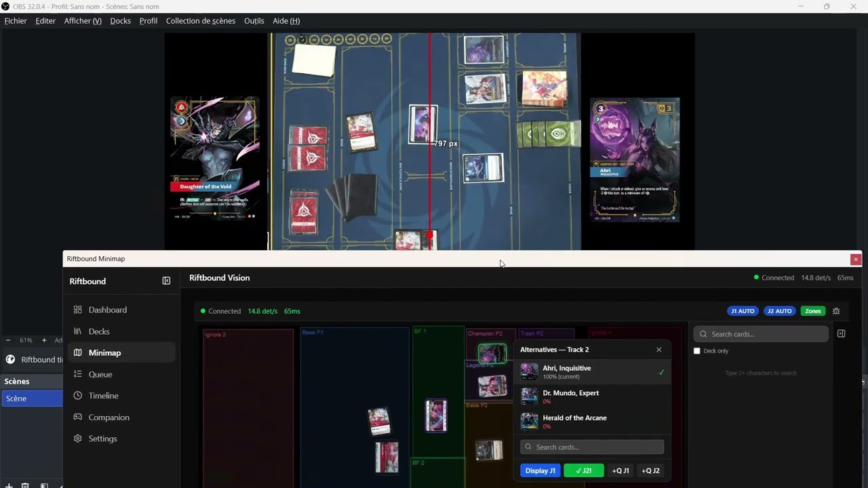Click the green J2! button
Image resolution: width=868 pixels, height=488 pixels.
(x=583, y=470)
